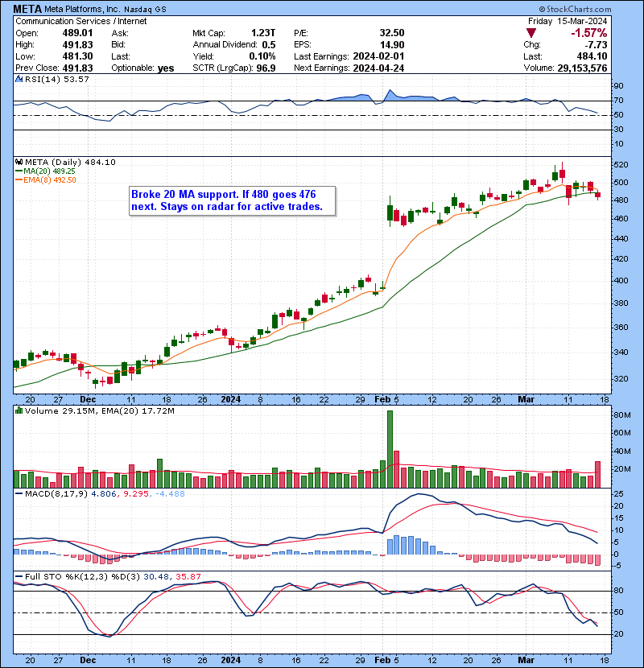Viewport: 644px width, 668px height.
Task: Click the Prev Close value 491.83
Action: pyautogui.click(x=77, y=68)
